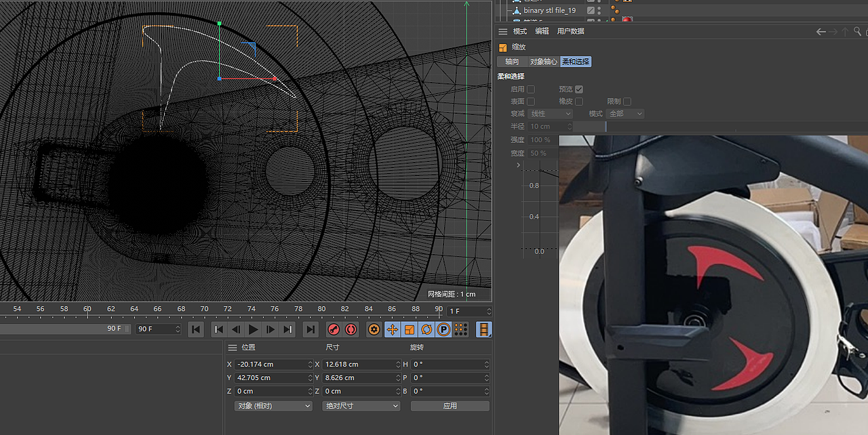The image size is (868, 435).
Task: Open the 模式 menu
Action: (x=520, y=31)
